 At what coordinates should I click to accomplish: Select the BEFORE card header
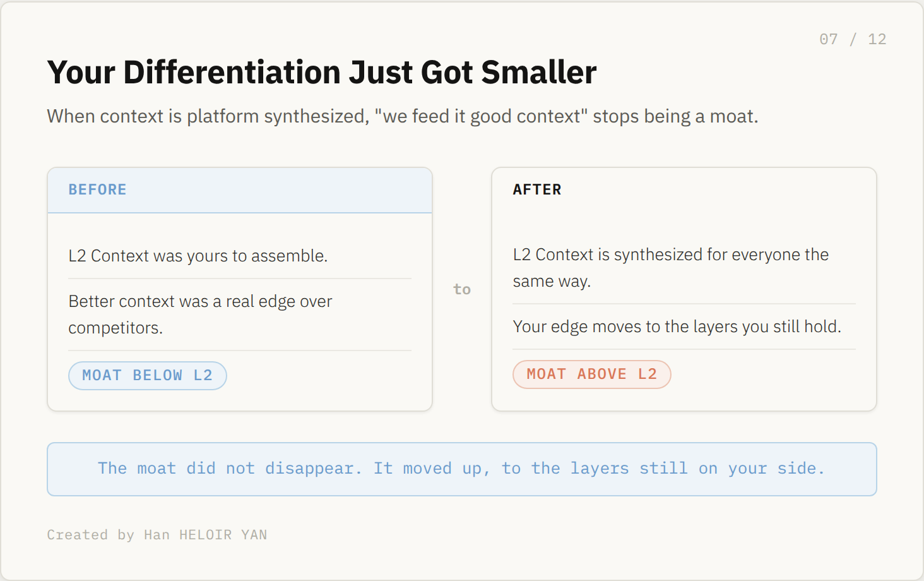(x=240, y=190)
